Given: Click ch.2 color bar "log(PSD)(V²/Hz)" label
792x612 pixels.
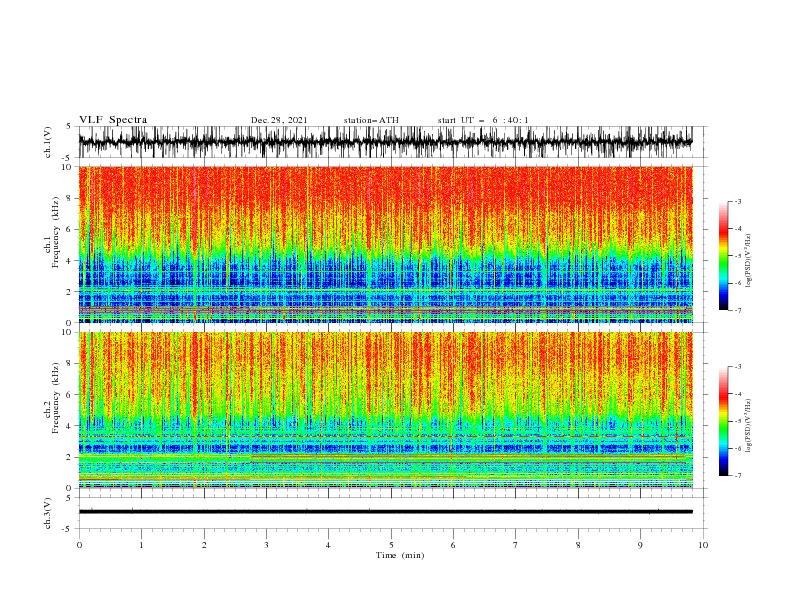Looking at the screenshot, I should (x=749, y=425).
